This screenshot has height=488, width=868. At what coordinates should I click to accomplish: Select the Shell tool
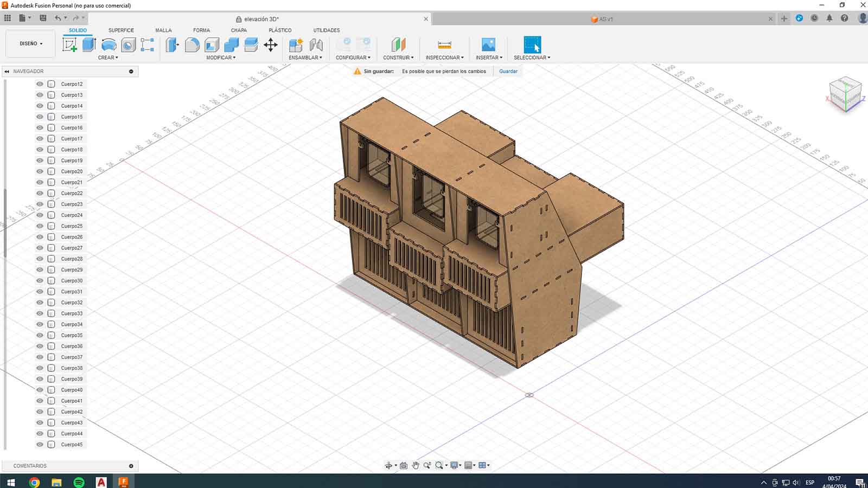coord(212,44)
